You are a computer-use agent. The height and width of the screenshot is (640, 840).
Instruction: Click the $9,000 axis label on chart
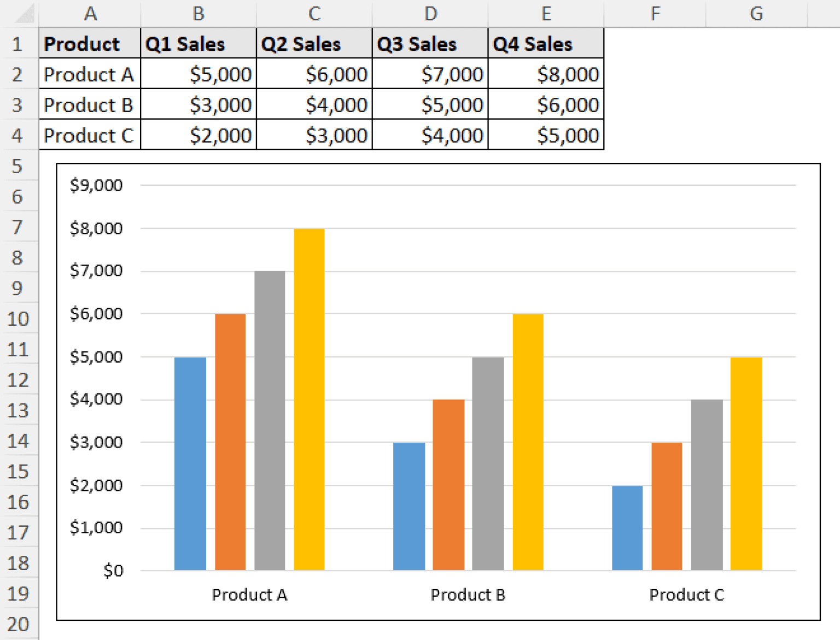(x=96, y=185)
